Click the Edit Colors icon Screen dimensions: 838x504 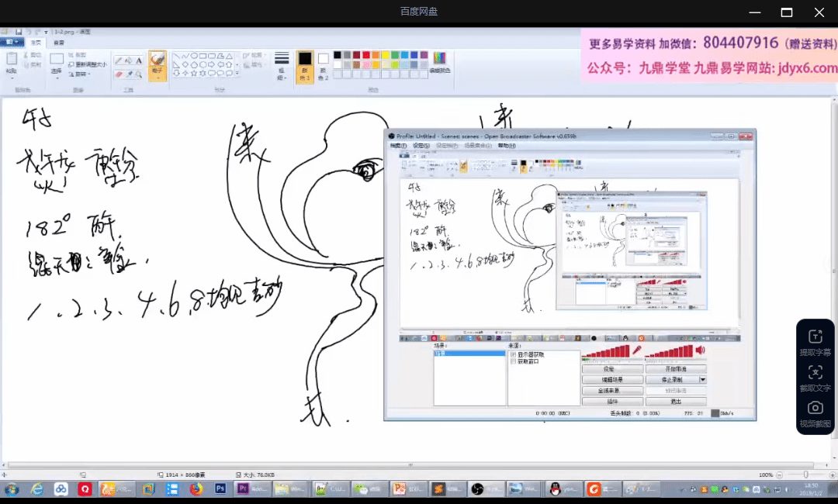(439, 60)
